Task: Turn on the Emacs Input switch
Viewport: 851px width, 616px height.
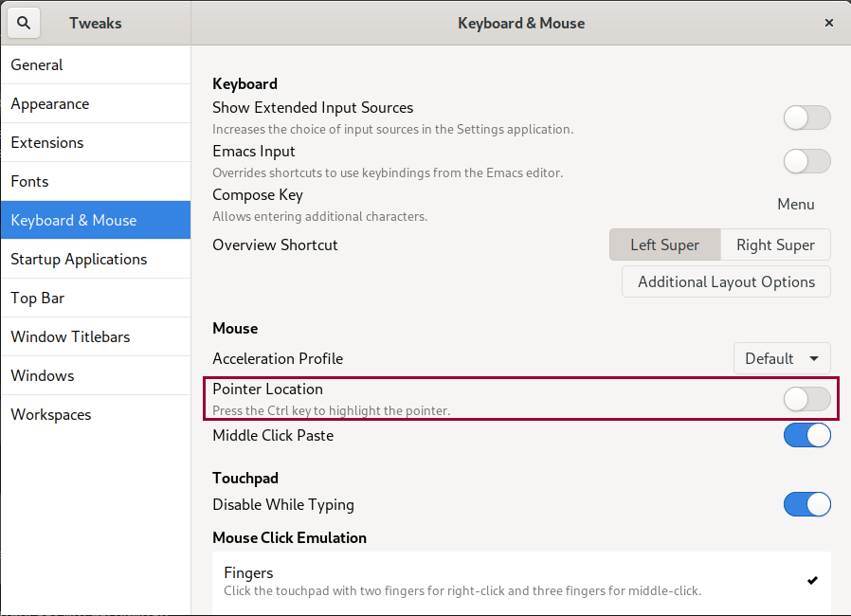Action: click(x=806, y=161)
